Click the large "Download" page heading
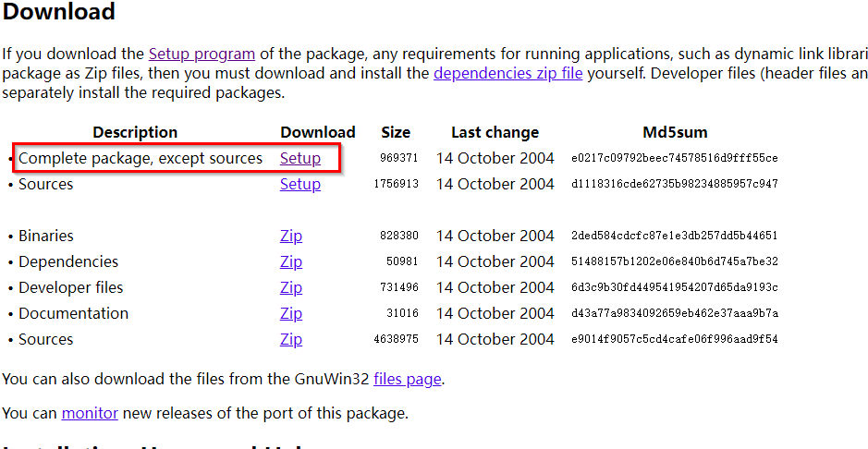 59,13
